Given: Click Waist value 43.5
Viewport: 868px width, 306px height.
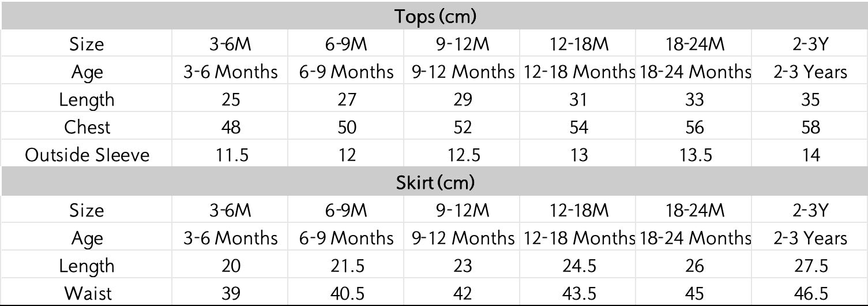Looking at the screenshot, I should click(x=578, y=293).
